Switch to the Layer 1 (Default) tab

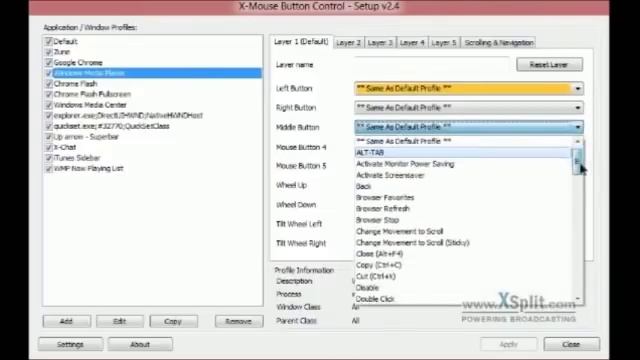301,42
